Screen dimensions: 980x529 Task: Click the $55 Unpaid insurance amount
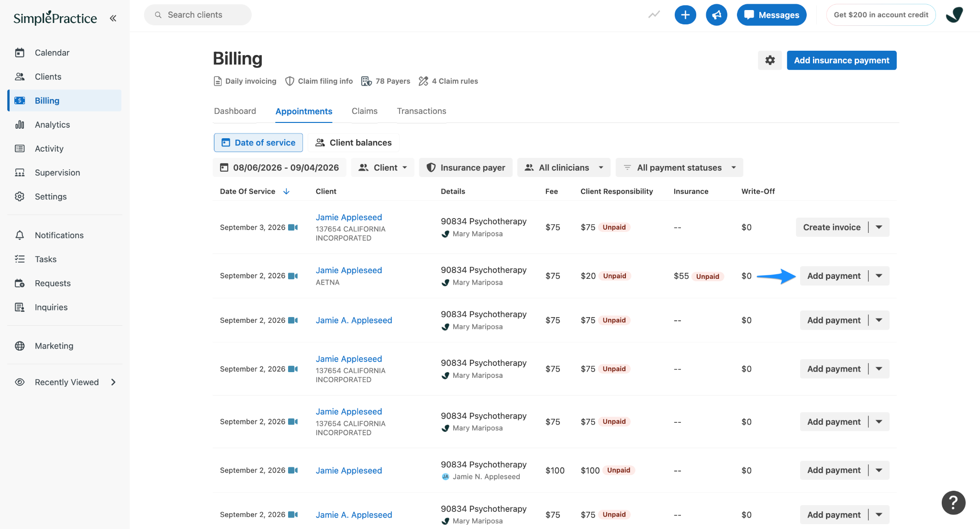click(699, 276)
